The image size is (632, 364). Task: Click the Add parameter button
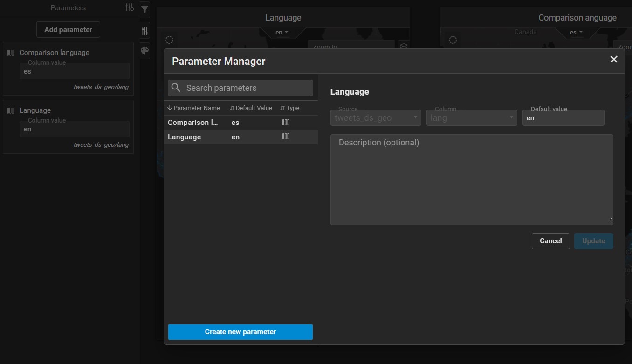[68, 30]
